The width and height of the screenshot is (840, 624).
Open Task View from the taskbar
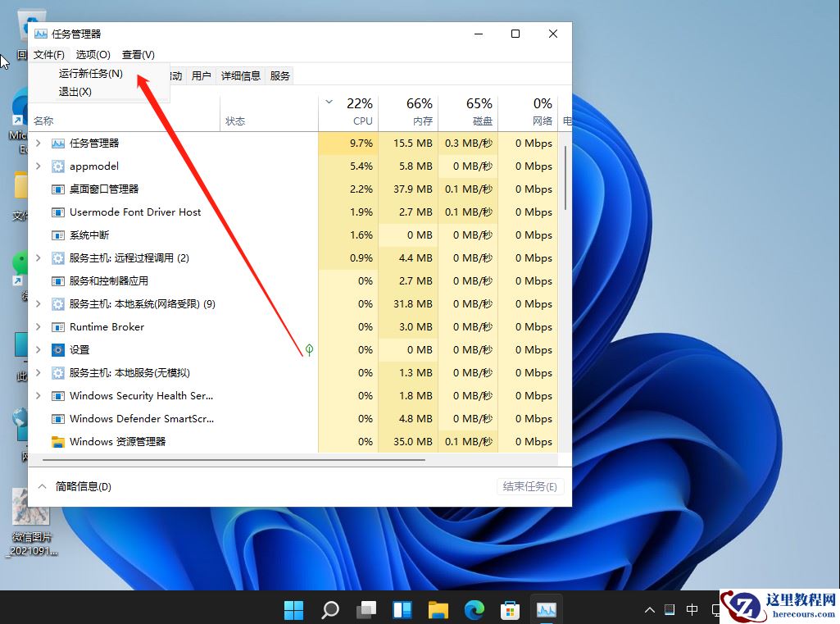point(366,610)
